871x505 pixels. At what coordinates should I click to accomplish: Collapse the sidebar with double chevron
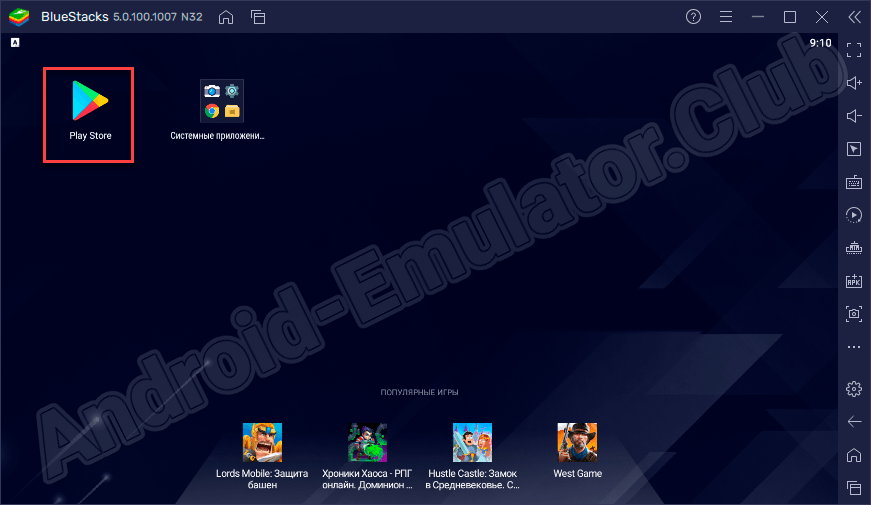pos(854,17)
